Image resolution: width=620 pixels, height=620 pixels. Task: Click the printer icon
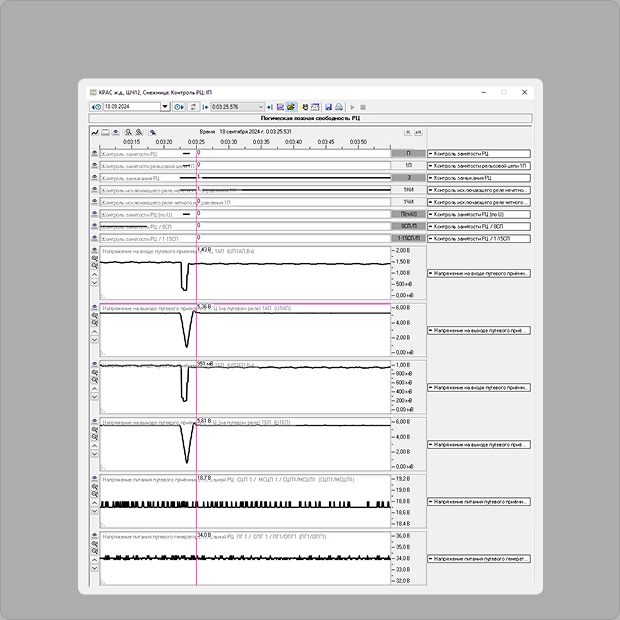point(339,107)
